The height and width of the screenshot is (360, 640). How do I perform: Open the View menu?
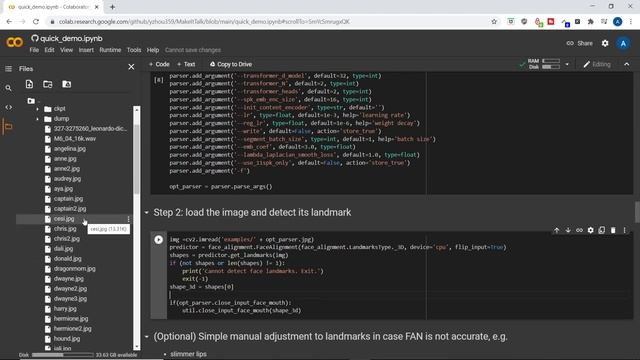pyautogui.click(x=66, y=50)
